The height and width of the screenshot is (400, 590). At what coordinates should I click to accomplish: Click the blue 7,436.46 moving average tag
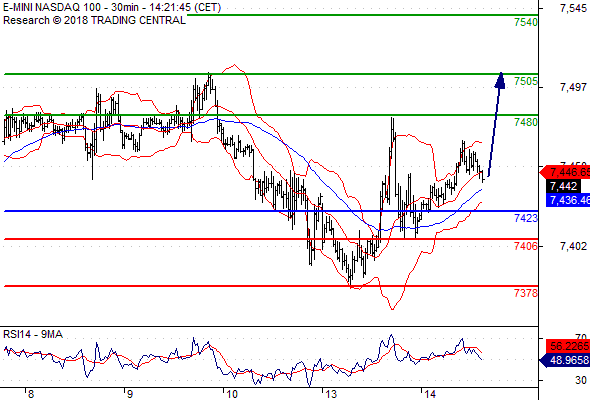click(568, 200)
